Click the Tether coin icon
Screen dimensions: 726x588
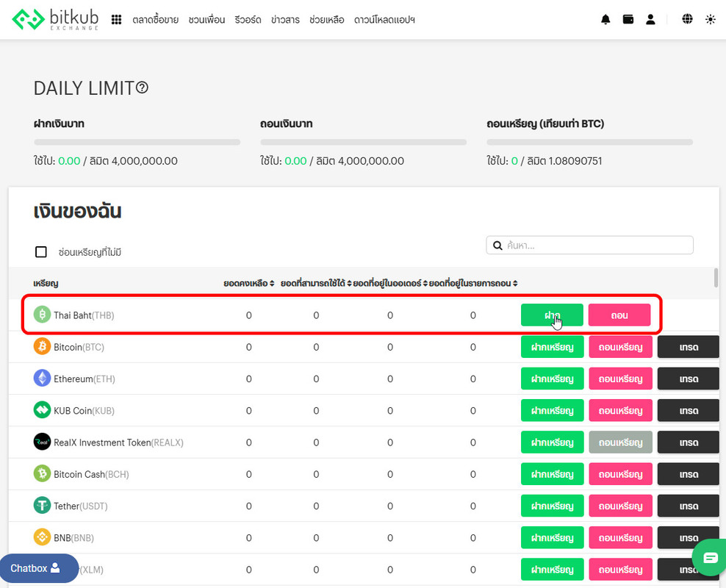pos(42,505)
